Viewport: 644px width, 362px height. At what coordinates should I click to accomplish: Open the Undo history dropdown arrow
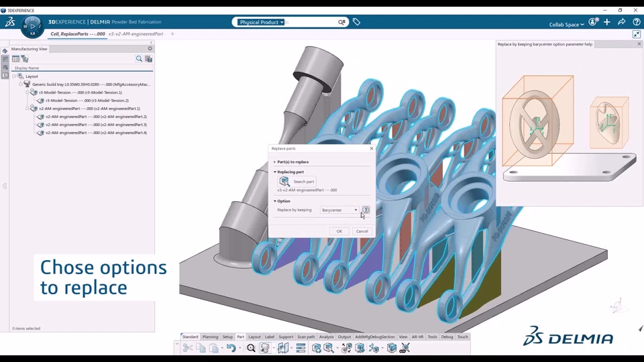(x=240, y=348)
